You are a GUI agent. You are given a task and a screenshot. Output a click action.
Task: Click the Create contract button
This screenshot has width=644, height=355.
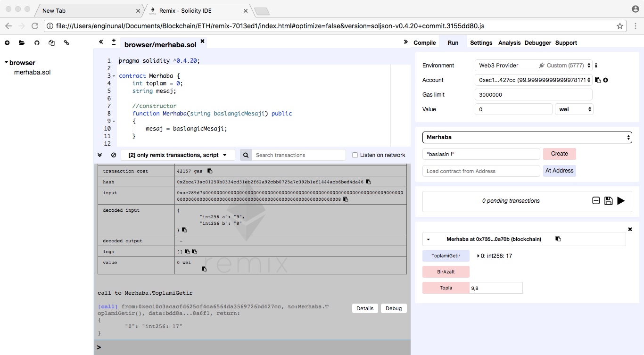[x=560, y=154]
